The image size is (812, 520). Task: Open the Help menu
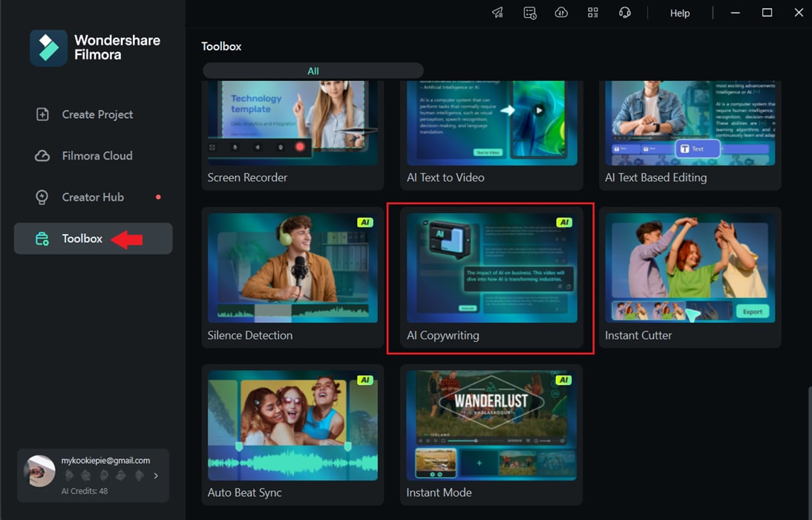point(679,13)
